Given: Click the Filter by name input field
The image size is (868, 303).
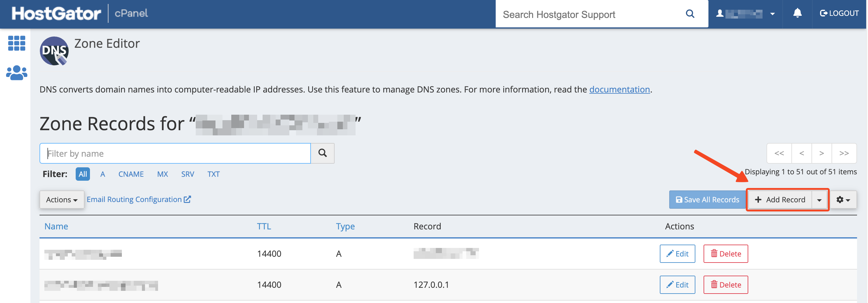Looking at the screenshot, I should (175, 153).
